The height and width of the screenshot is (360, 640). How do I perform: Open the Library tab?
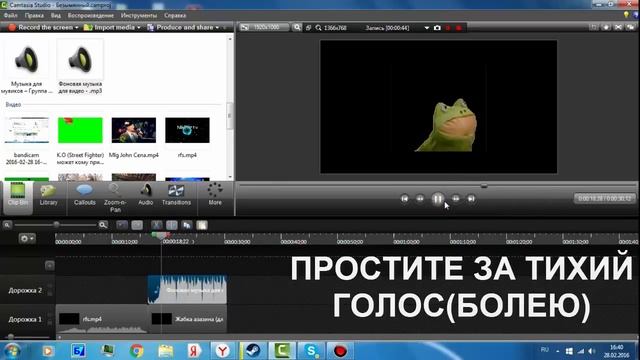(48, 196)
